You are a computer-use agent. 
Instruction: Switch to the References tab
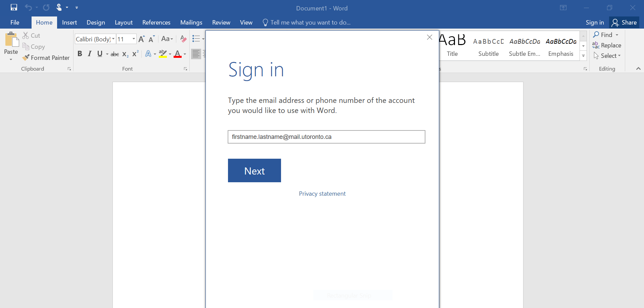(156, 23)
